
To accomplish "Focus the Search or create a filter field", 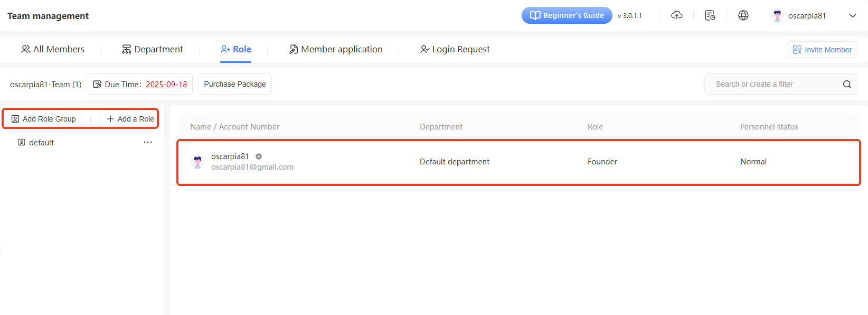I will (773, 84).
